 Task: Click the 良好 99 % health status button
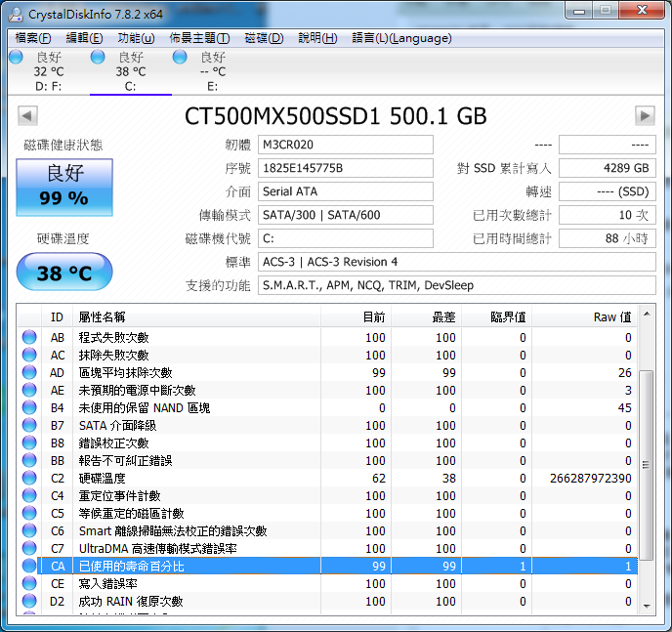pos(64,188)
